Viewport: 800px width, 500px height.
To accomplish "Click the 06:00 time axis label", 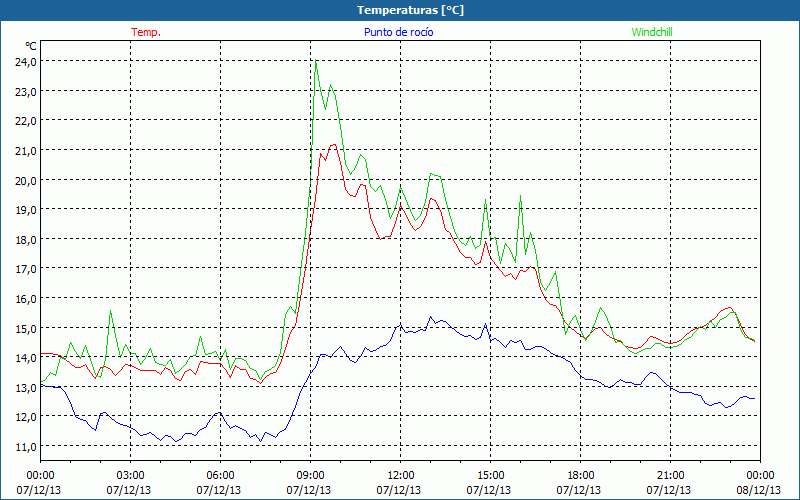I will (220, 476).
